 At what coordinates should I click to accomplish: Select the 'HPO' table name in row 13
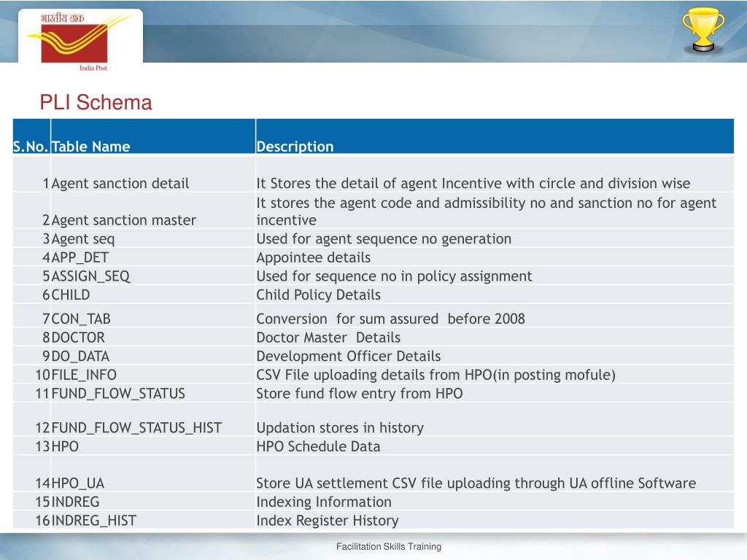[x=65, y=447]
